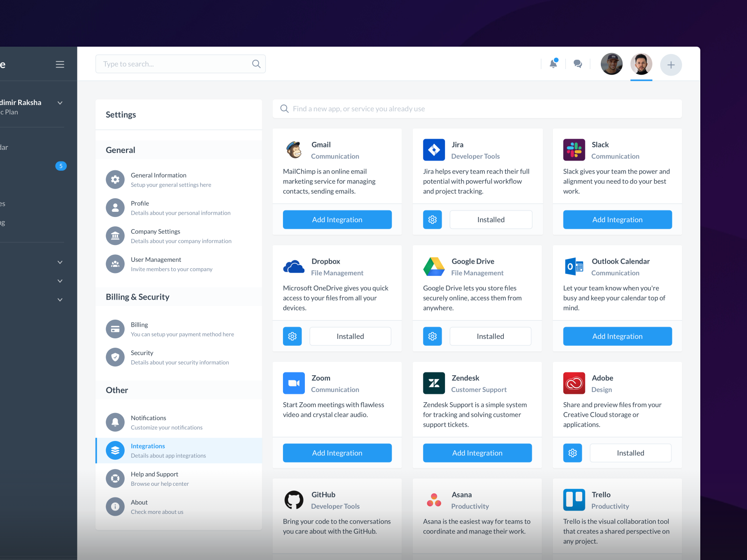The height and width of the screenshot is (560, 747).
Task: Click the Installed button for Jira
Action: click(491, 219)
